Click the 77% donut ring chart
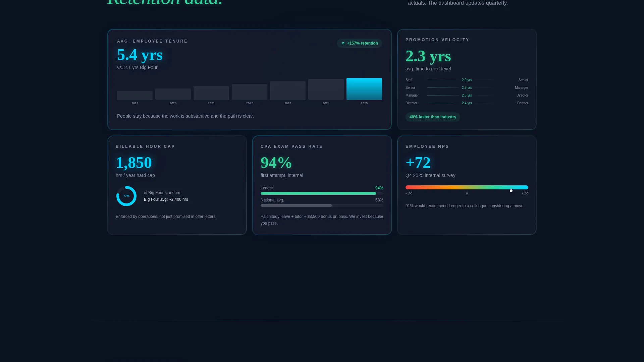The image size is (644, 362). pos(126,196)
